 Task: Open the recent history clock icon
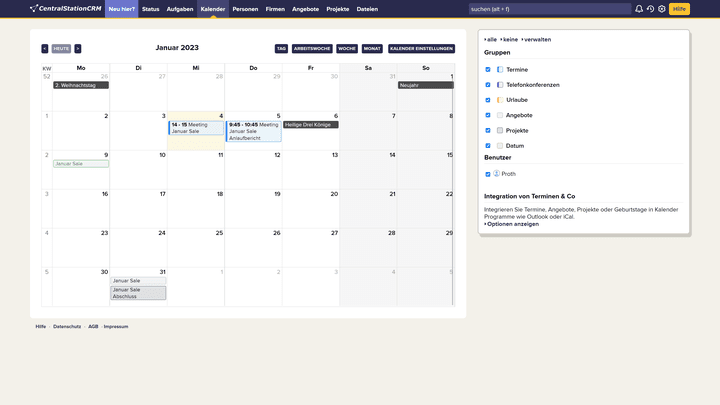650,9
